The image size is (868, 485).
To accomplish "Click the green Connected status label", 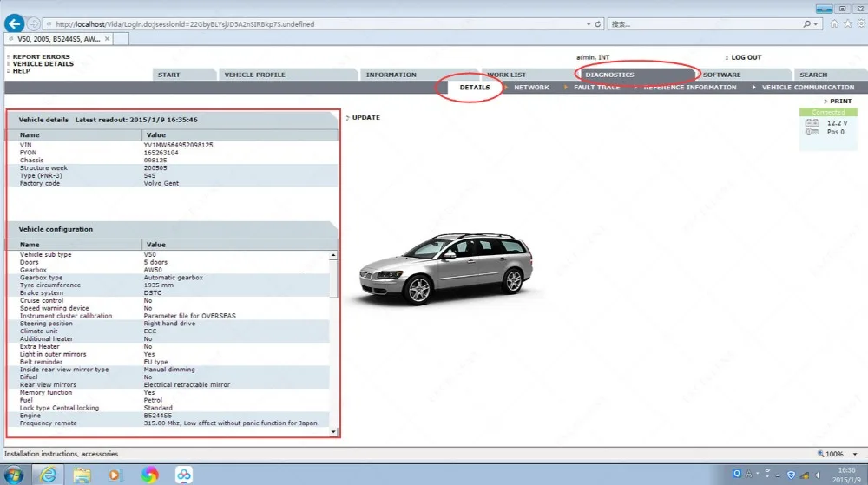I will pos(828,112).
